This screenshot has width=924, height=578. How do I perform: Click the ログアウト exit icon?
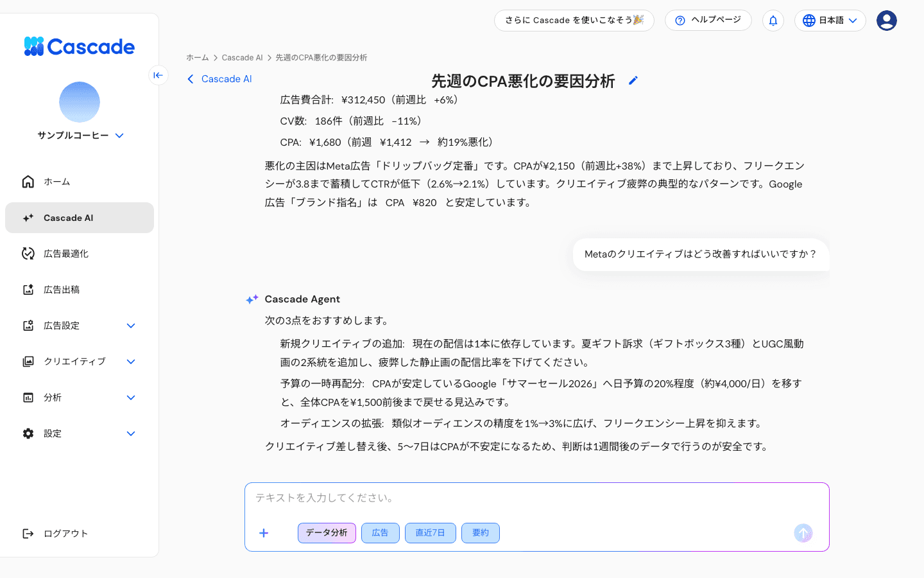pos(28,534)
